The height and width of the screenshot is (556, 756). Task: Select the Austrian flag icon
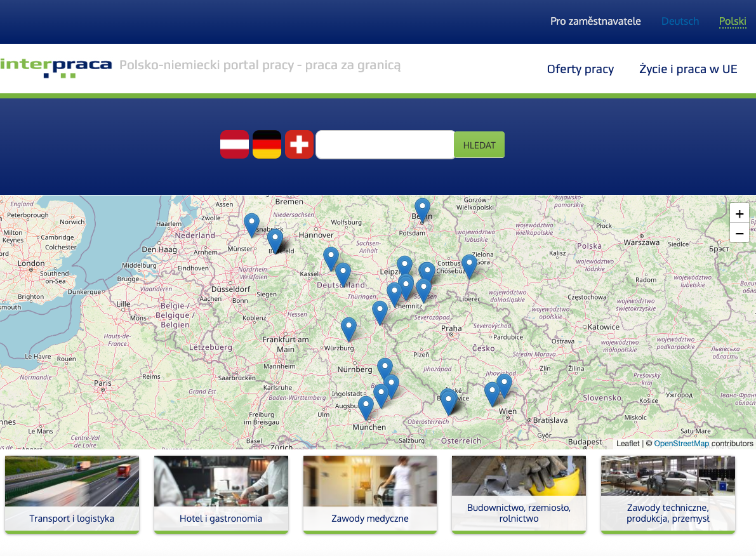[x=234, y=144]
